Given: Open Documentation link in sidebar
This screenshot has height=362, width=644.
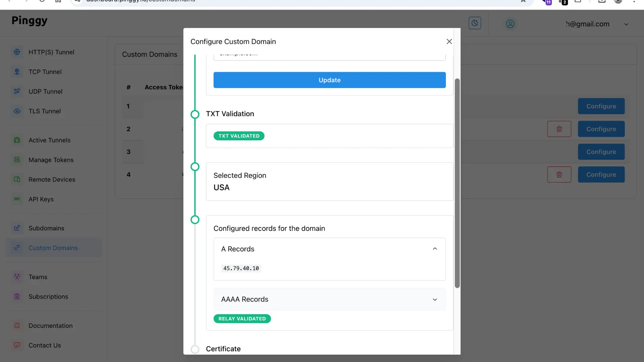Looking at the screenshot, I should [50, 325].
